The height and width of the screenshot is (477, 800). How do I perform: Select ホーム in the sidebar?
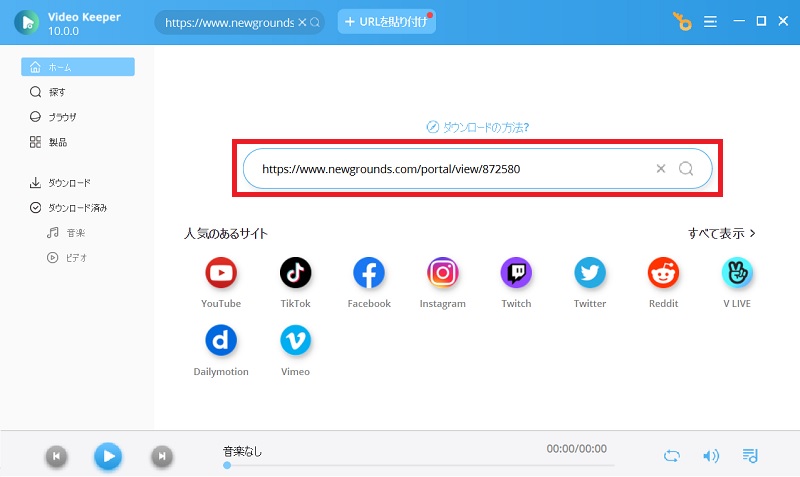coord(78,67)
